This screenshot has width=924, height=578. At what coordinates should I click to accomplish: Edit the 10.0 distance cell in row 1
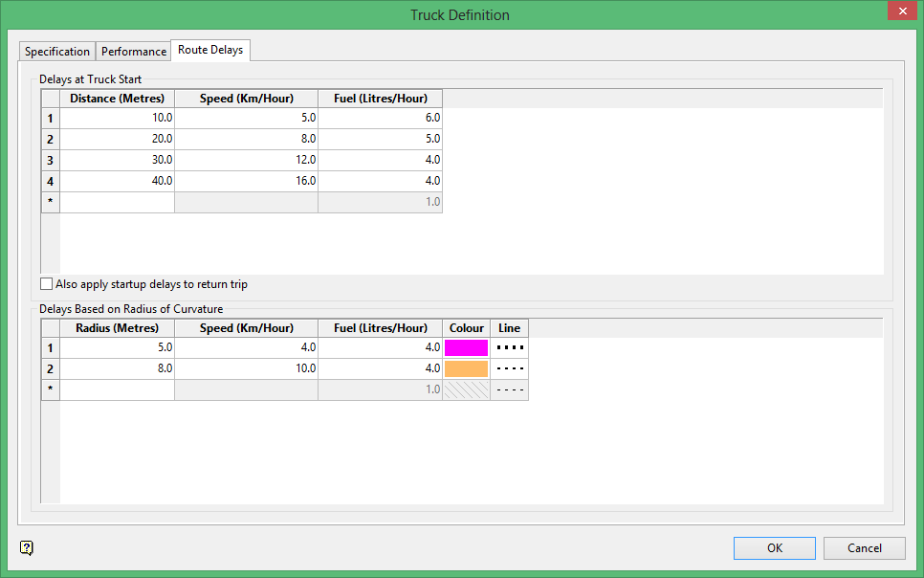coord(118,119)
